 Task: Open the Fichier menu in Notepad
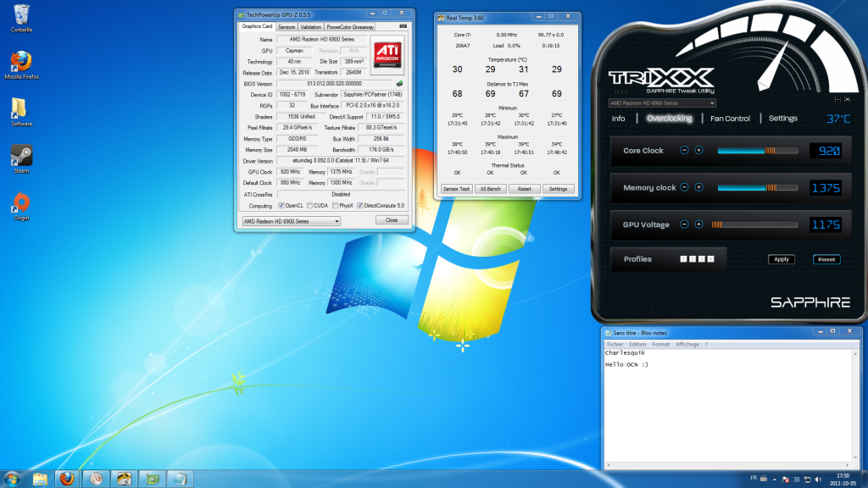pyautogui.click(x=615, y=344)
